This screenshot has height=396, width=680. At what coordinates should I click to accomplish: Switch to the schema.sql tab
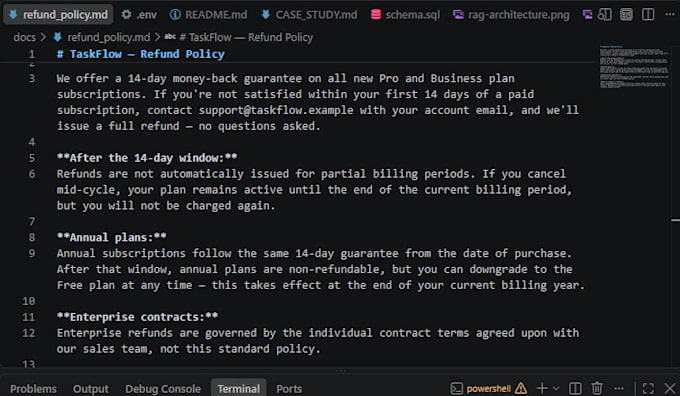pos(405,15)
